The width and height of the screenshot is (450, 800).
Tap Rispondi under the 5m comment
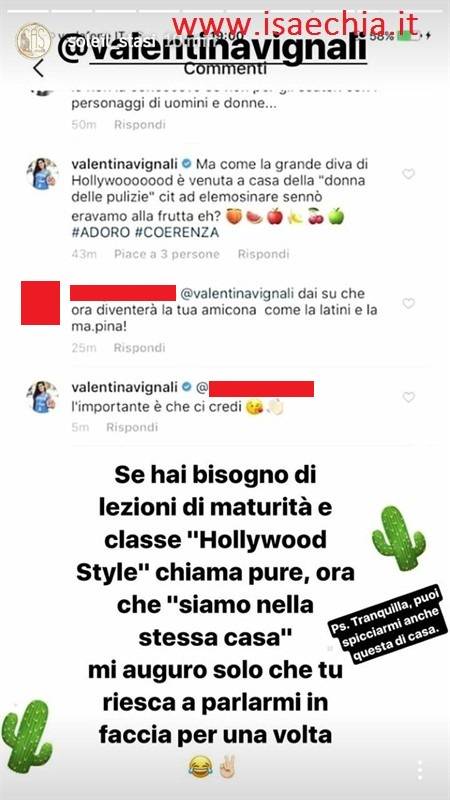(x=132, y=428)
